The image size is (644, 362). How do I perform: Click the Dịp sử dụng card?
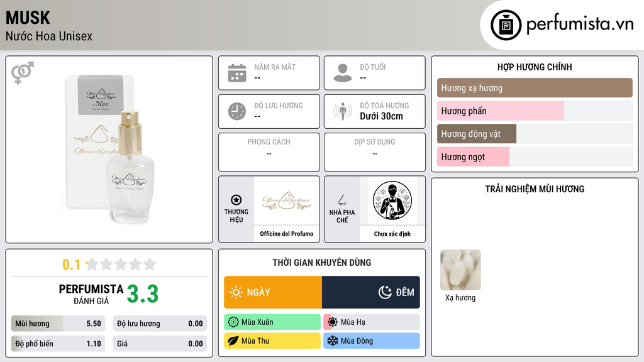click(x=375, y=152)
